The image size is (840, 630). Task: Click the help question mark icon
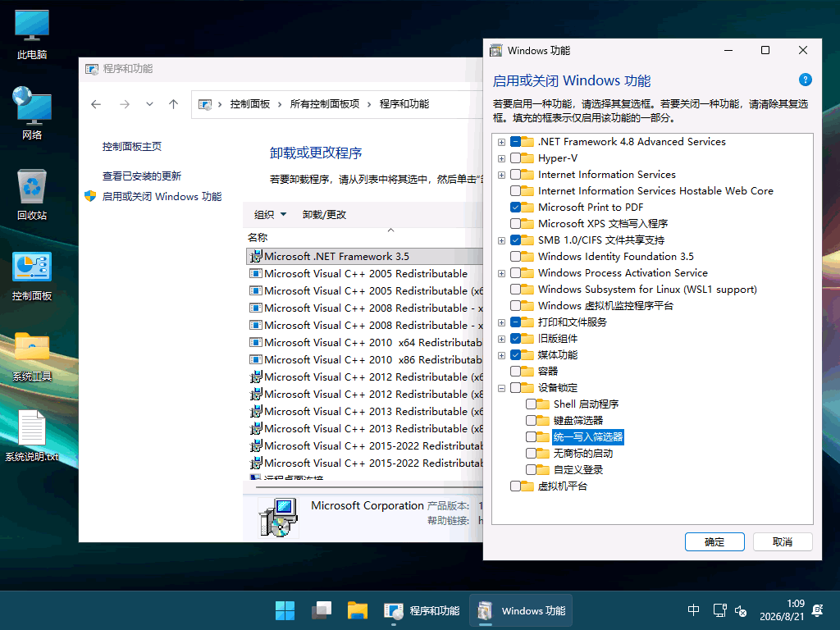pos(806,80)
